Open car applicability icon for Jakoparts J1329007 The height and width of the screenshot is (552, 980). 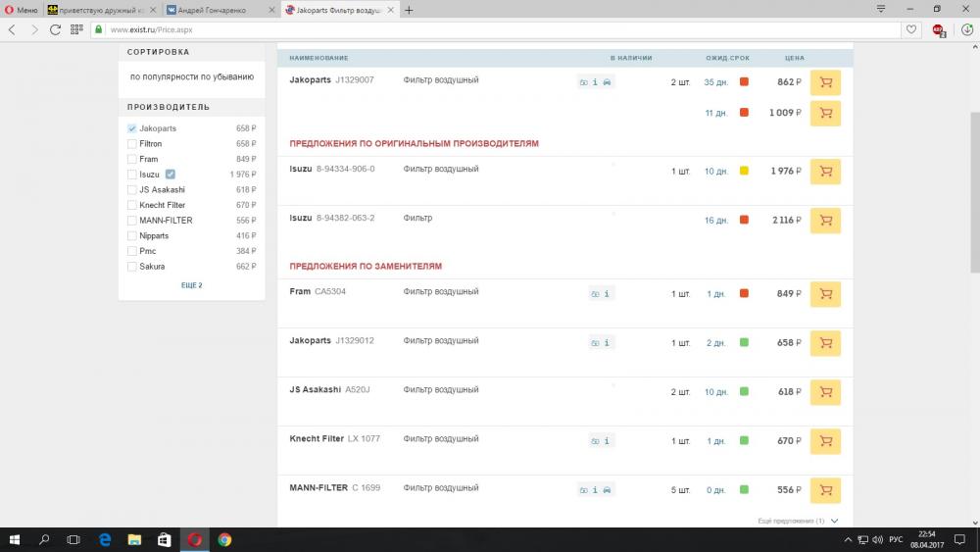[607, 82]
